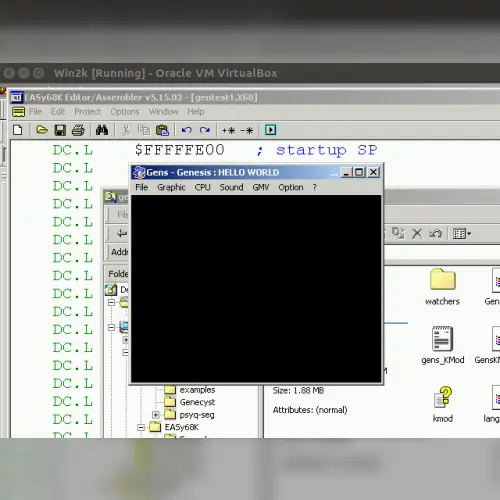Click the $FFFFFE00 value in code editor
Image resolution: width=500 pixels, height=500 pixels.
(180, 150)
